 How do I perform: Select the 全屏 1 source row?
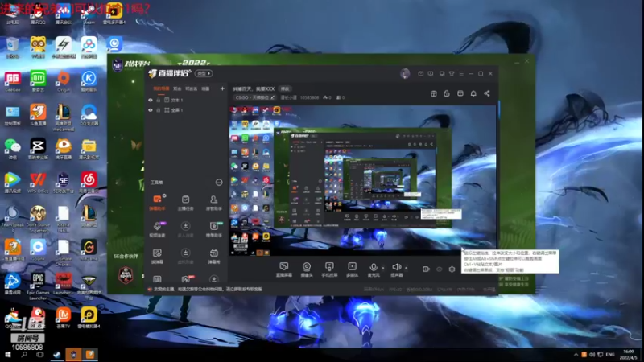186,110
